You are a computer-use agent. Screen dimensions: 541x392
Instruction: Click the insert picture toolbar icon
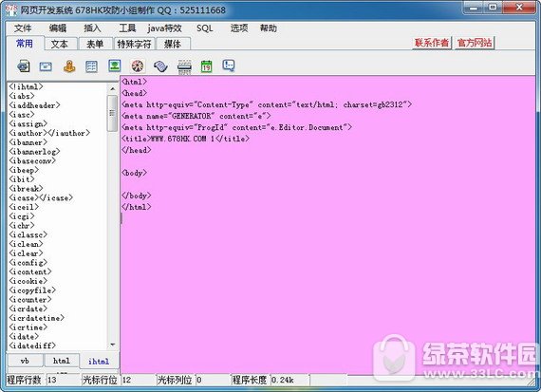[x=115, y=65]
